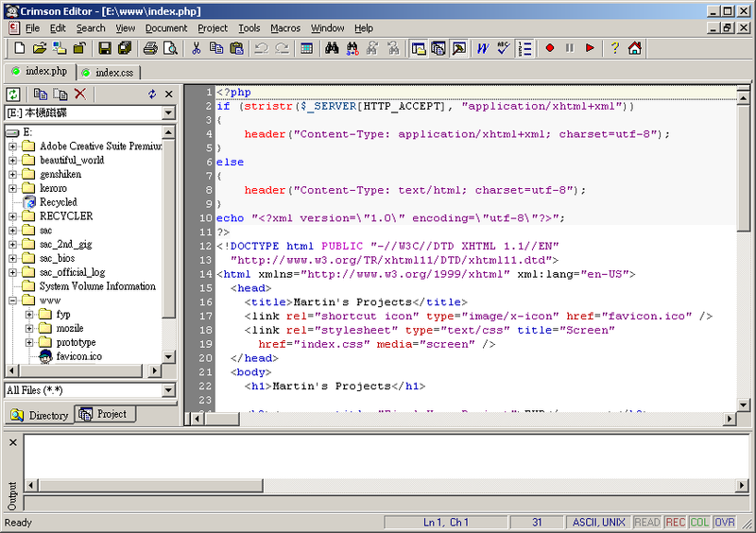
Task: Switch to the Project panel tab
Action: click(x=106, y=414)
